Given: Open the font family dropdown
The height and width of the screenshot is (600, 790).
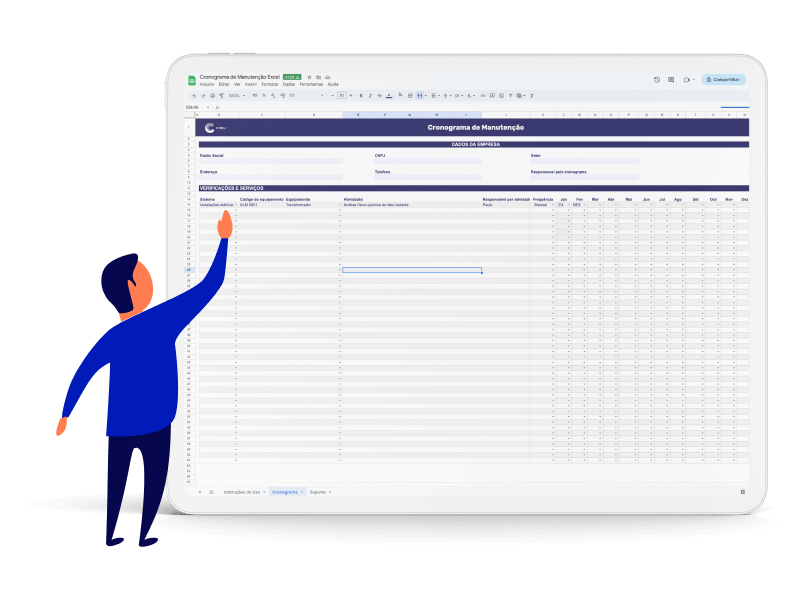Looking at the screenshot, I should [x=312, y=95].
